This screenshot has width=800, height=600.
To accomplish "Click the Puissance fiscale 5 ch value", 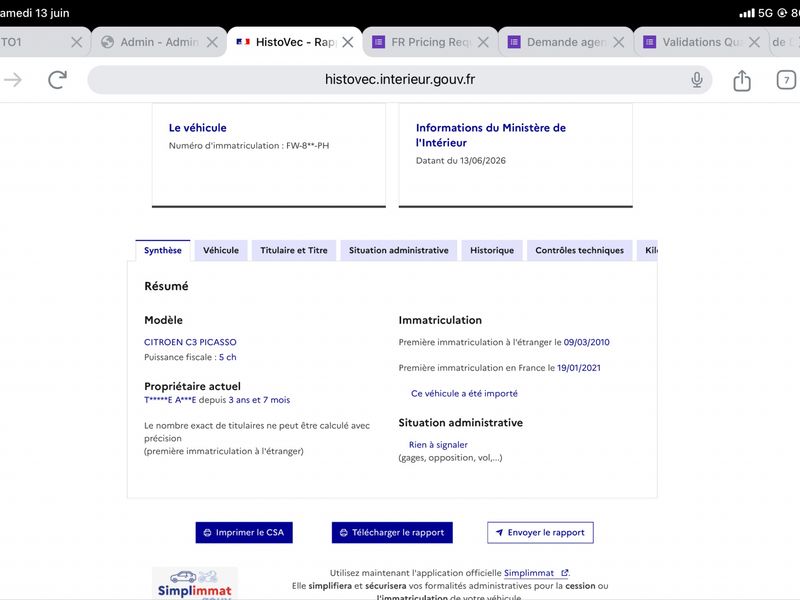I will pos(228,357).
